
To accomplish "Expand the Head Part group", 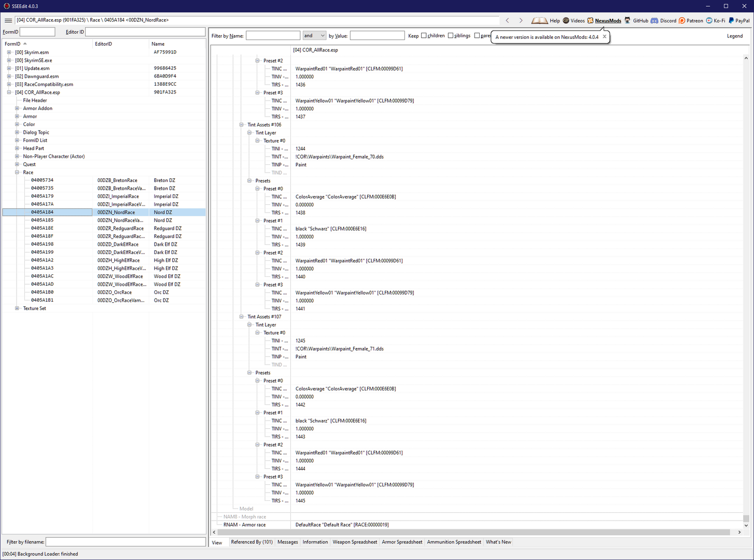I will tap(17, 148).
